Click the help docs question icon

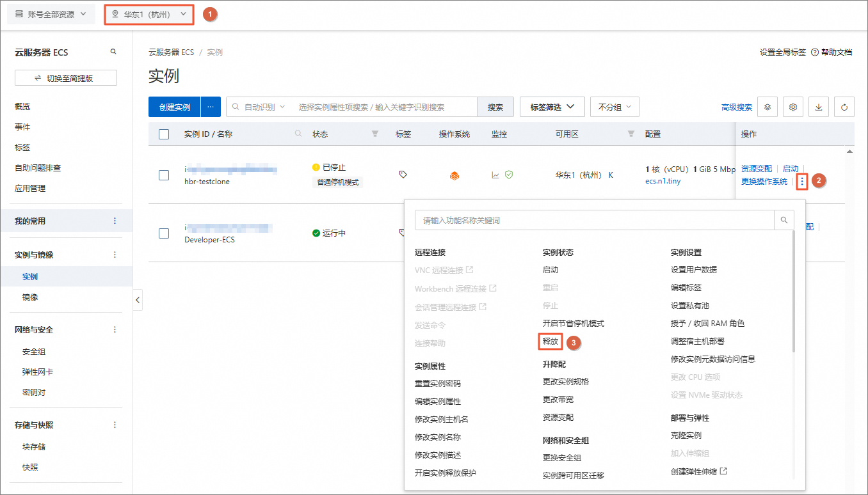click(x=815, y=52)
